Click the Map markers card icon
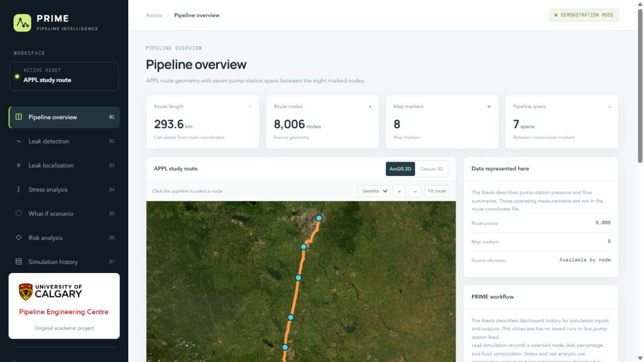Viewport: 644px width, 362px height. tap(489, 107)
